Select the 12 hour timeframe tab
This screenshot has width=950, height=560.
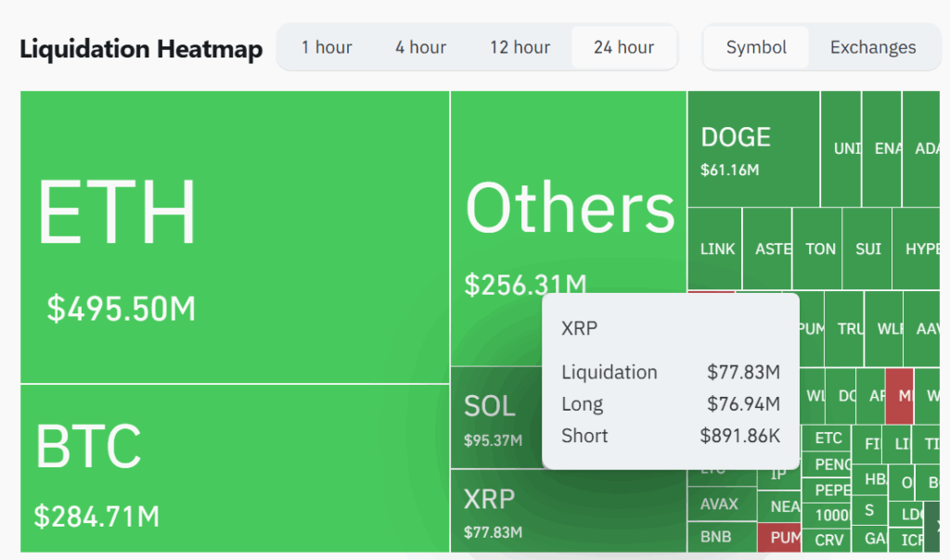click(x=520, y=47)
